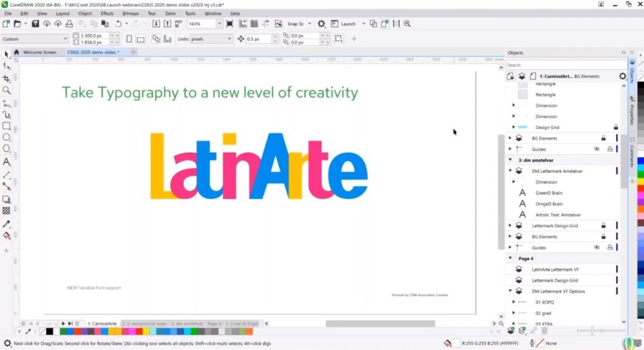Select the Rectangle tool
This screenshot has height=350, width=644.
(x=6, y=126)
